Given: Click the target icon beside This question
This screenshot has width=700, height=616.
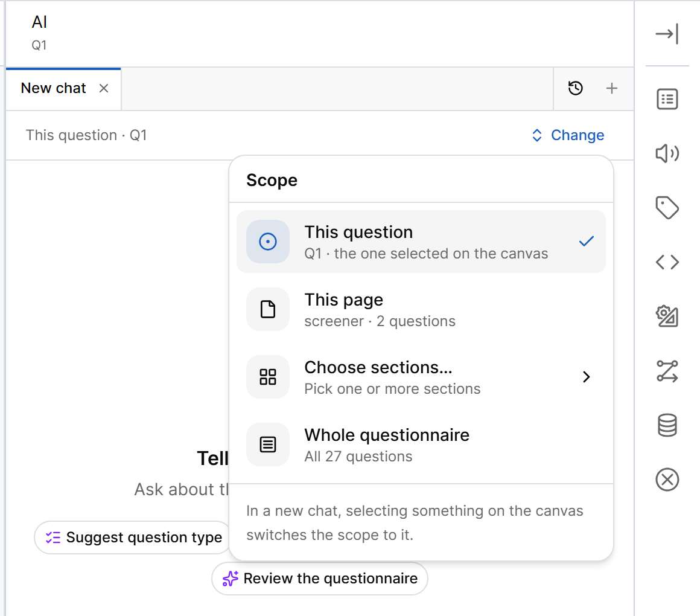Looking at the screenshot, I should coord(268,242).
